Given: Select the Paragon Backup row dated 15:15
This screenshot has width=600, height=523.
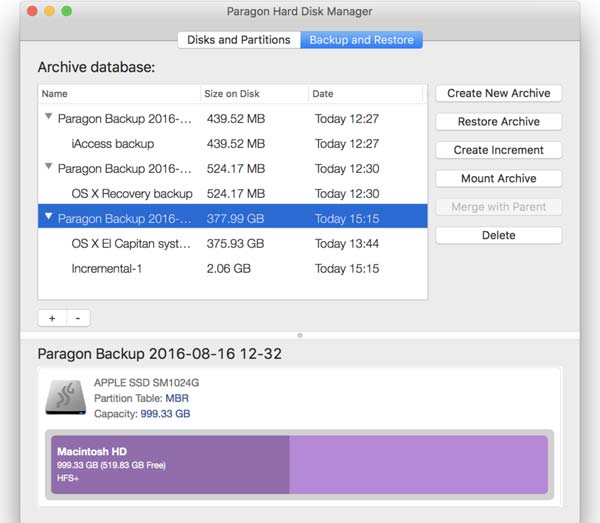Looking at the screenshot, I should point(233,216).
